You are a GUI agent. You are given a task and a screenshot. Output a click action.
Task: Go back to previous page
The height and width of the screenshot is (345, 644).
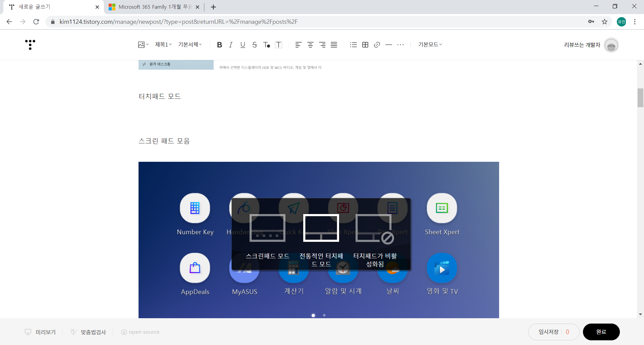(x=9, y=22)
